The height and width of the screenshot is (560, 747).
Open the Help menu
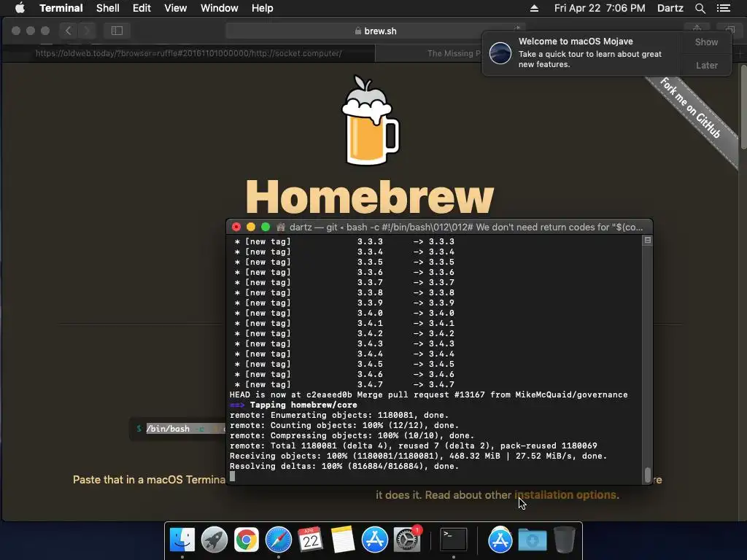[x=263, y=8]
